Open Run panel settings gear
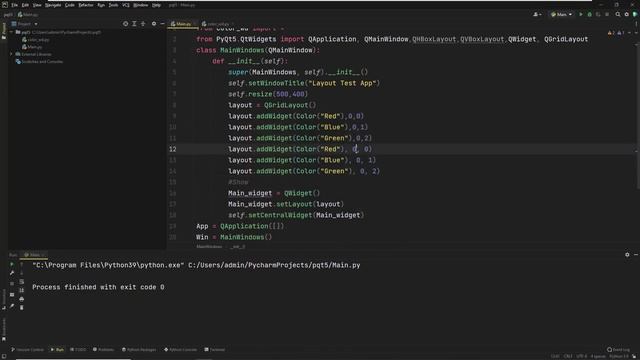The width and height of the screenshot is (640, 360). 627,255
